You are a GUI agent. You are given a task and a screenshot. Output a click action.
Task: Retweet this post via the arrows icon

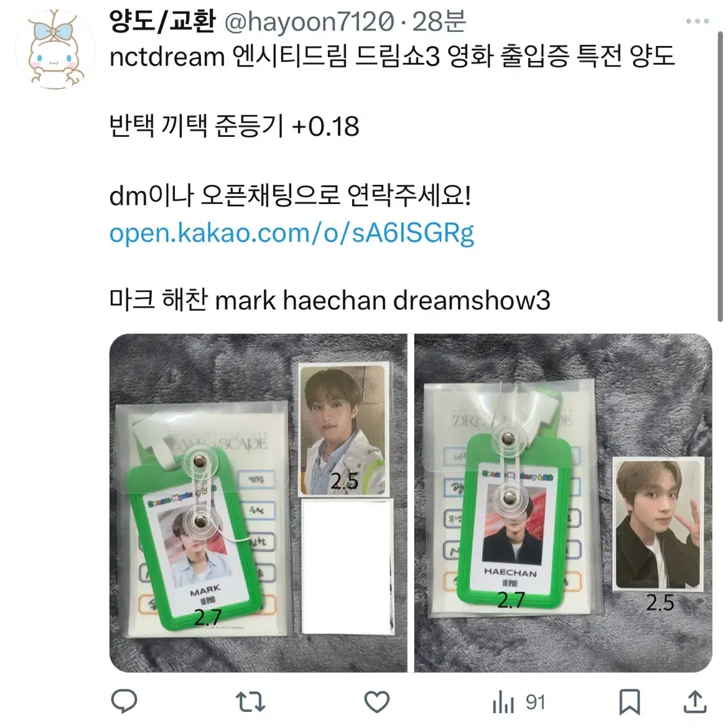coord(250,701)
